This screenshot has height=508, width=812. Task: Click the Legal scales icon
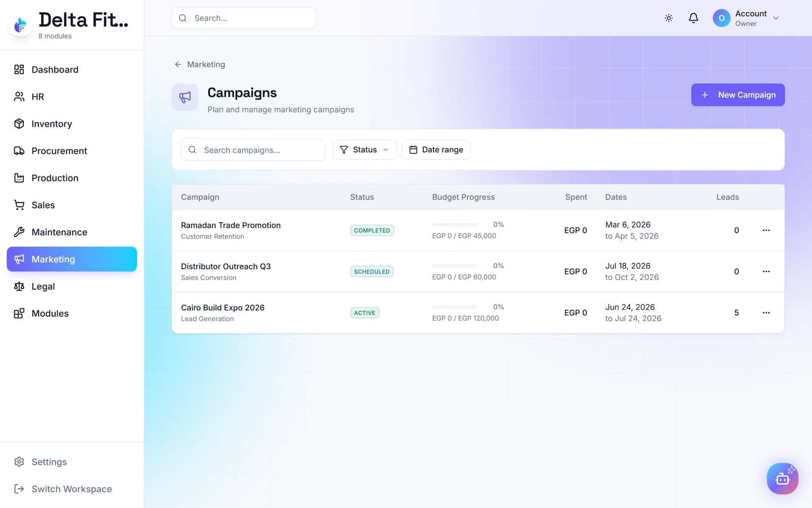tap(19, 286)
